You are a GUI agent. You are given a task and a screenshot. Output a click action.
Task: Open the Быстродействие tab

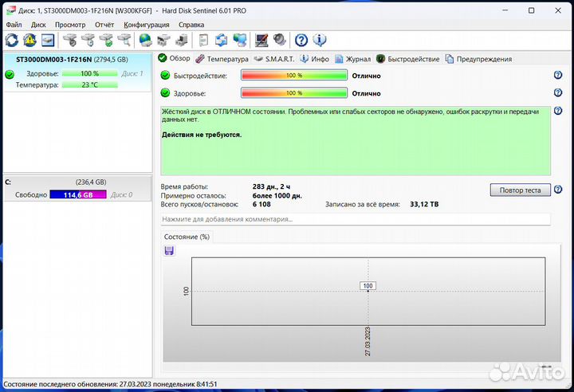(x=408, y=59)
